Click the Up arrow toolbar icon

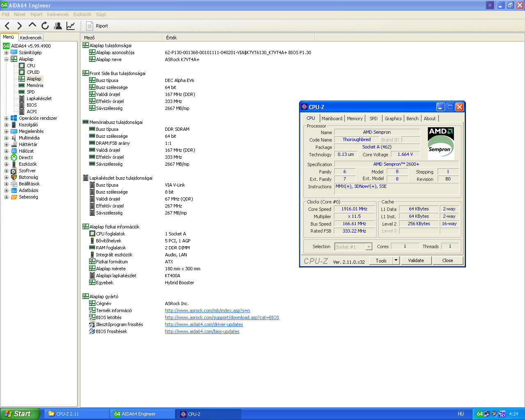(32, 25)
